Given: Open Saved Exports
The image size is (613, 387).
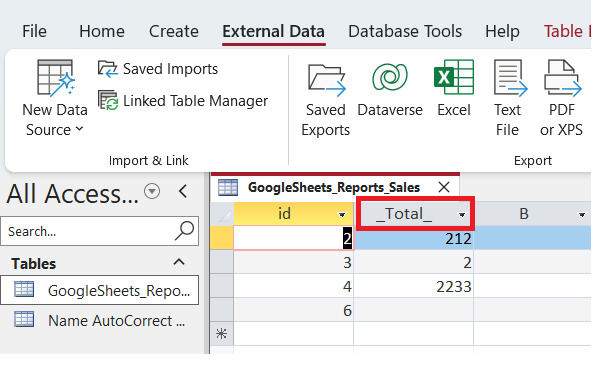Looking at the screenshot, I should pyautogui.click(x=326, y=99).
